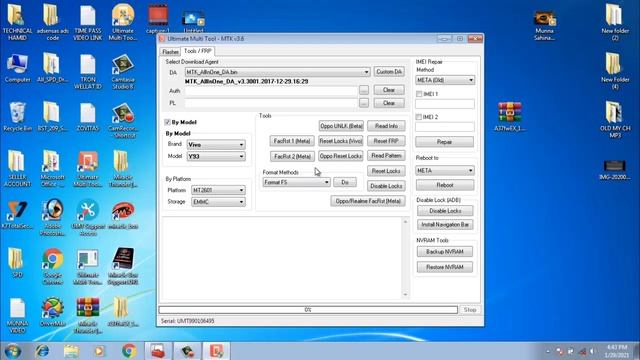Open OLD MY CH MP3 folder
The image size is (640, 360).
tap(615, 120)
